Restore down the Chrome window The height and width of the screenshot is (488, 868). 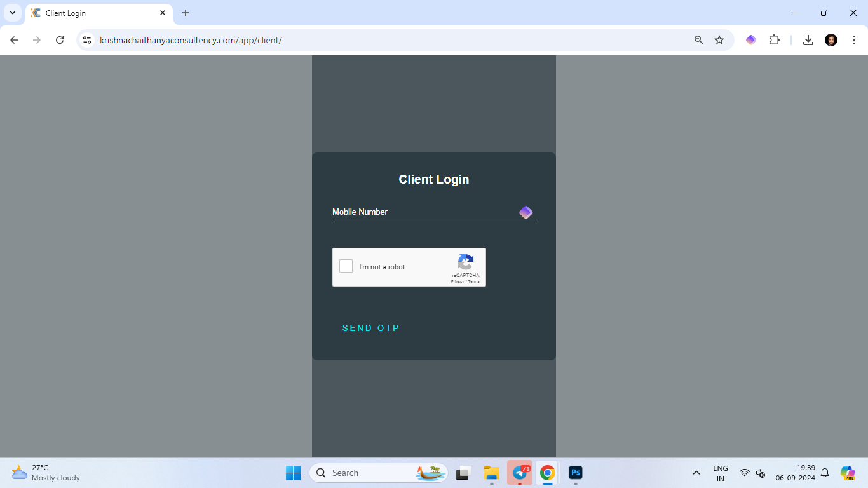pyautogui.click(x=824, y=13)
